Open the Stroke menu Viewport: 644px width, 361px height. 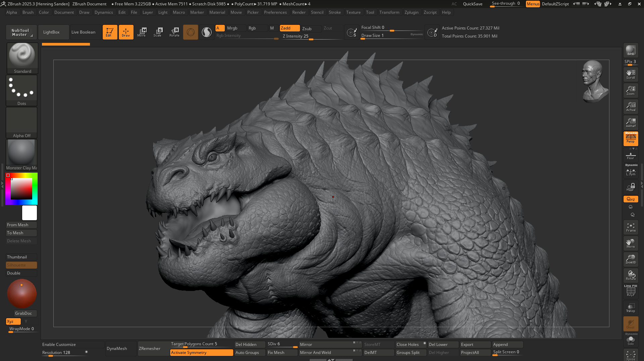(x=335, y=12)
